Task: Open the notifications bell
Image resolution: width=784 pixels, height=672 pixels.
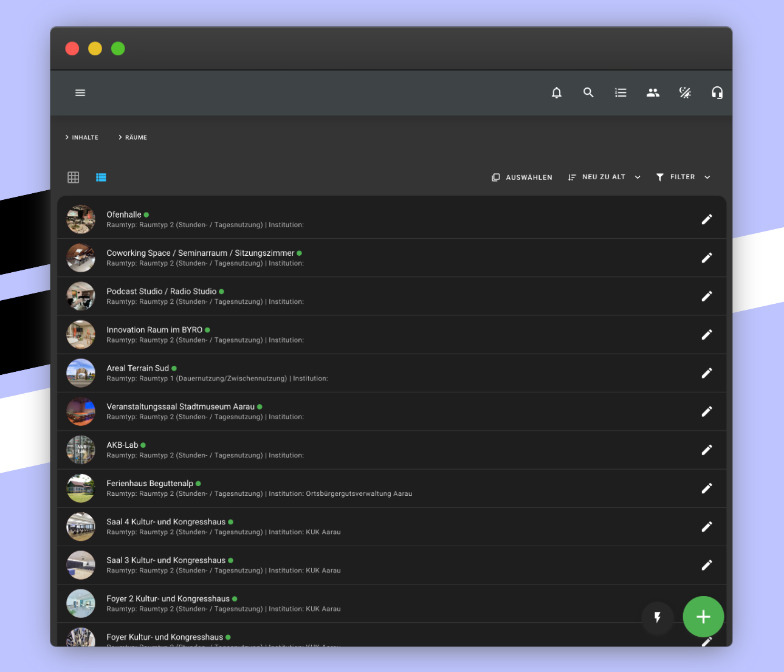Action: (x=556, y=92)
